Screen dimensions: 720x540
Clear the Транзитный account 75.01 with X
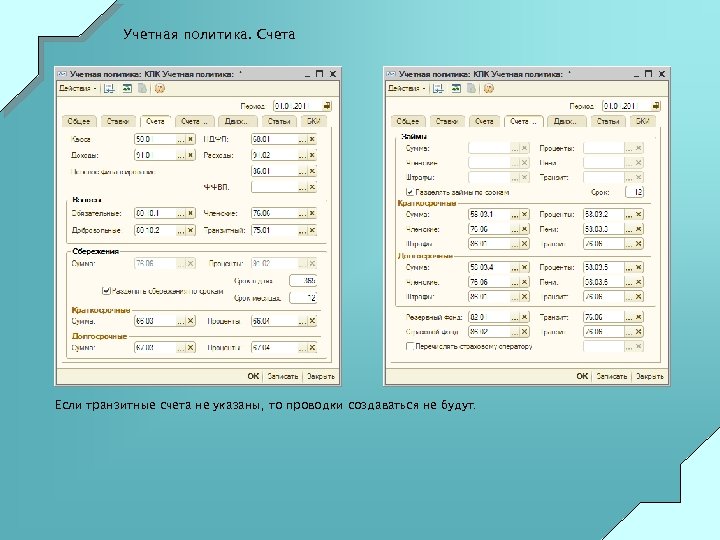(x=312, y=230)
